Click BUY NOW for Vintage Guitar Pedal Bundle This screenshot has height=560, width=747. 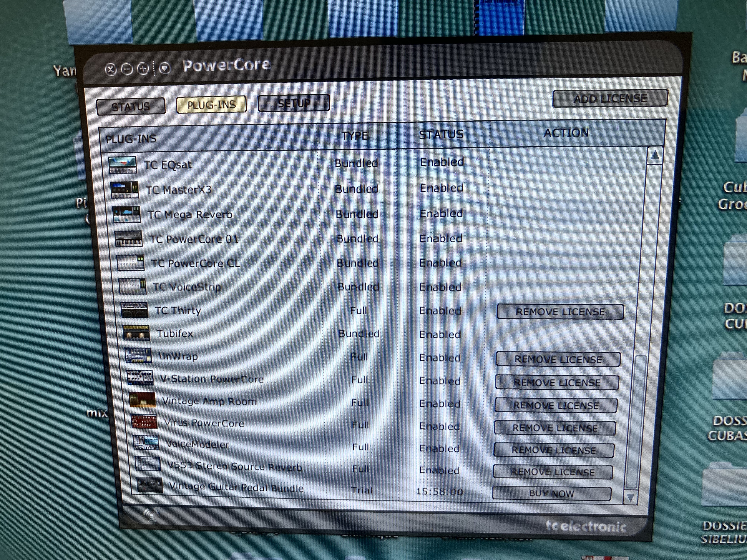552,493
